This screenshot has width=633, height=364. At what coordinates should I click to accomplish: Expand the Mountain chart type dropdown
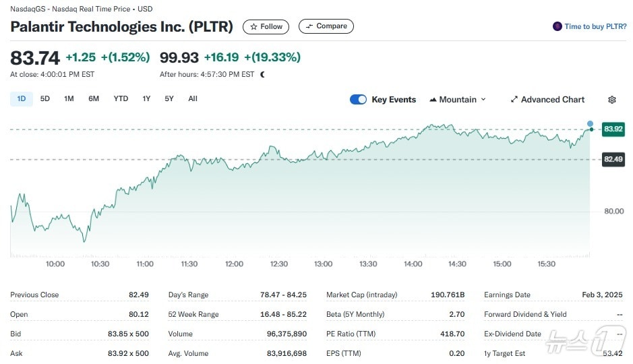[x=483, y=100]
